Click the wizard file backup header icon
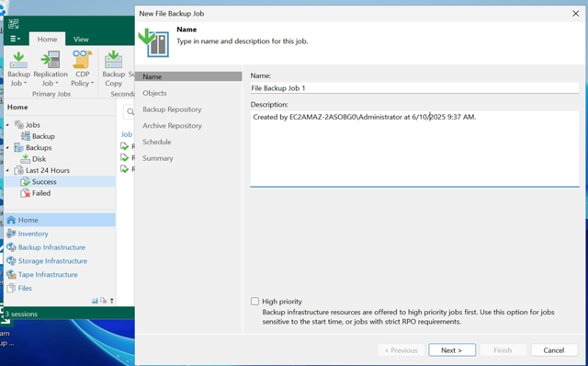588x366 pixels. 153,42
